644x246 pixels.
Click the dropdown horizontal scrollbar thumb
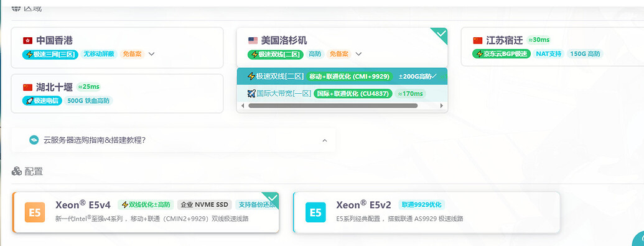pyautogui.click(x=333, y=106)
